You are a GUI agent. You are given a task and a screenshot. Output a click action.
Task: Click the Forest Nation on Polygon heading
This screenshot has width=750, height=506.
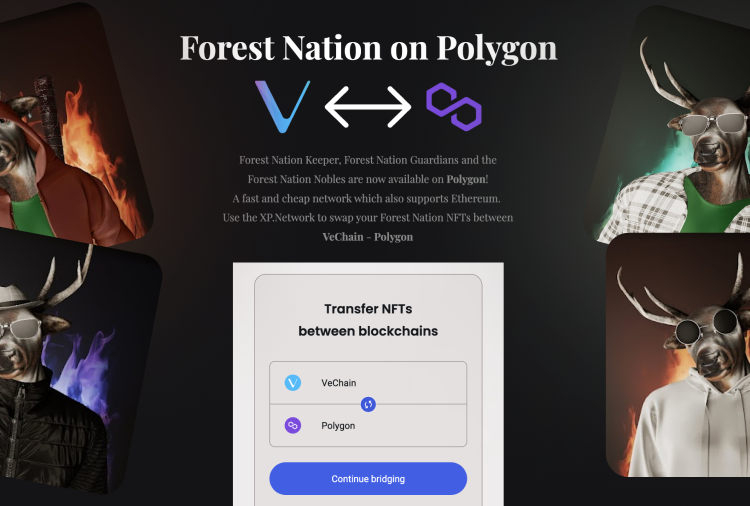coord(368,48)
